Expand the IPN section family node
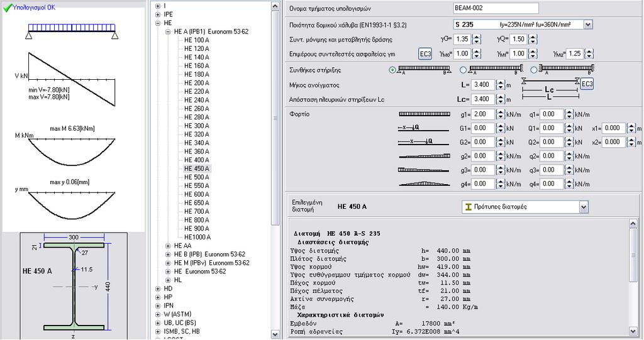Image resolution: width=644 pixels, height=340 pixels. [158, 306]
